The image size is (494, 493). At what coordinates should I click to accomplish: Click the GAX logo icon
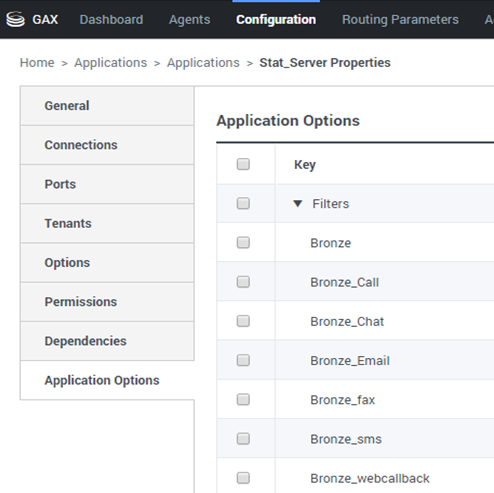click(x=15, y=20)
